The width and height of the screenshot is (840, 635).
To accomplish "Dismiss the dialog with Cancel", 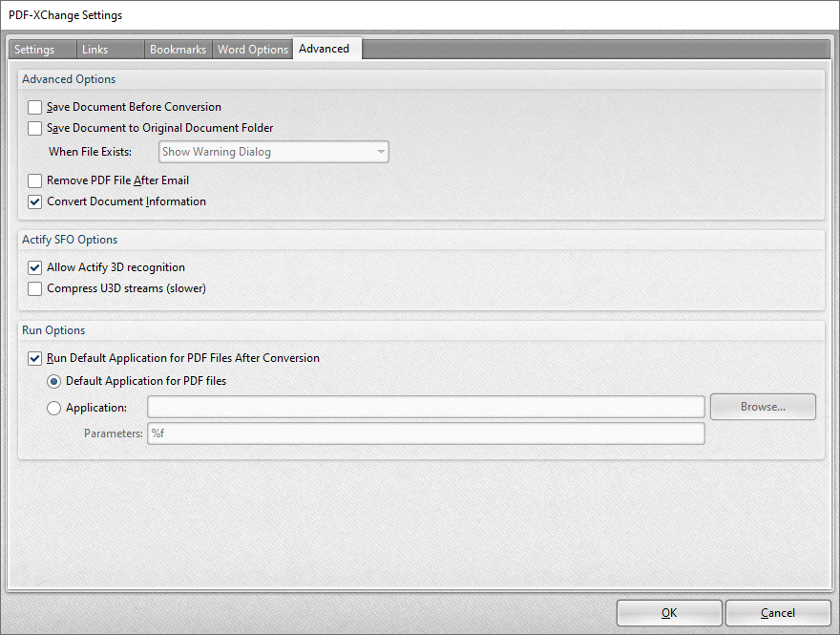I will click(778, 613).
